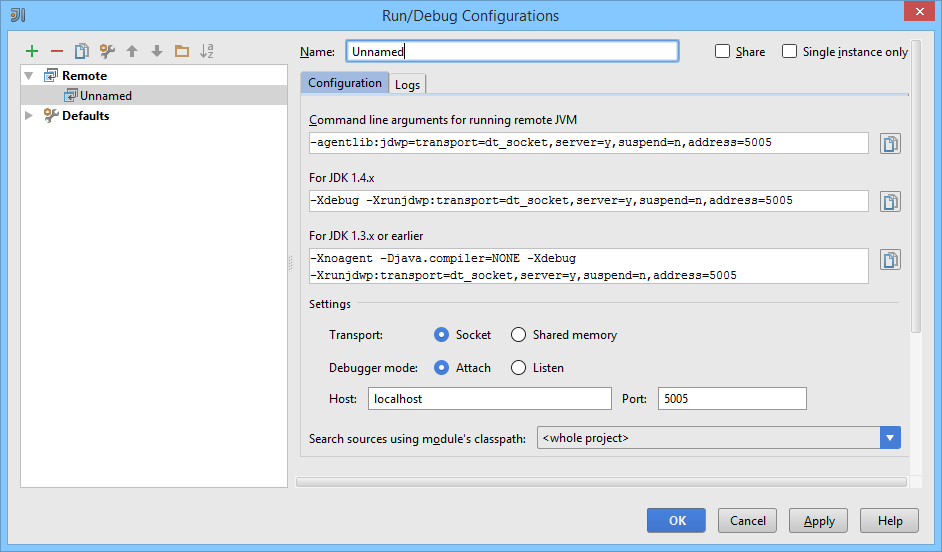The width and height of the screenshot is (942, 552).
Task: Copy the JDK 1.3.x arguments
Action: click(x=890, y=260)
